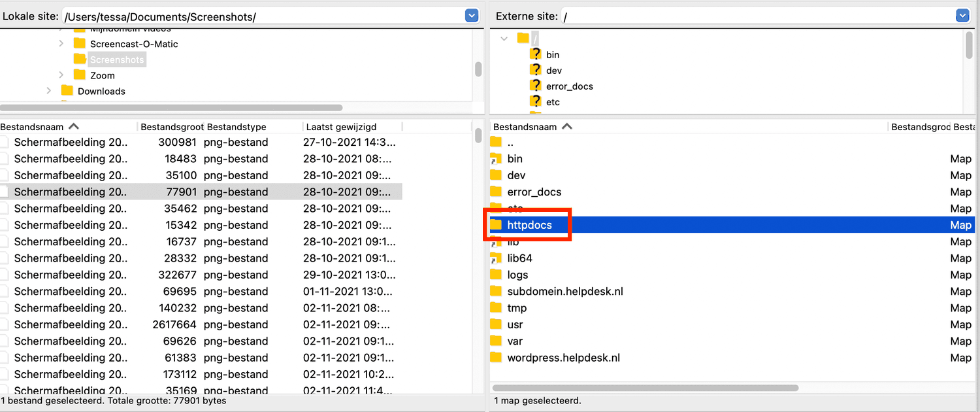Select the local file sized 35462 bytes
Viewport: 980px width, 412px height.
click(201, 209)
